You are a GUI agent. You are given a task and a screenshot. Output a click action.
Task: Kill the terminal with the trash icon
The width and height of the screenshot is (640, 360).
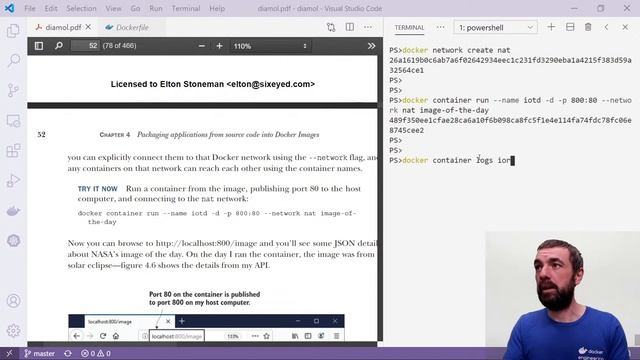[x=588, y=27]
